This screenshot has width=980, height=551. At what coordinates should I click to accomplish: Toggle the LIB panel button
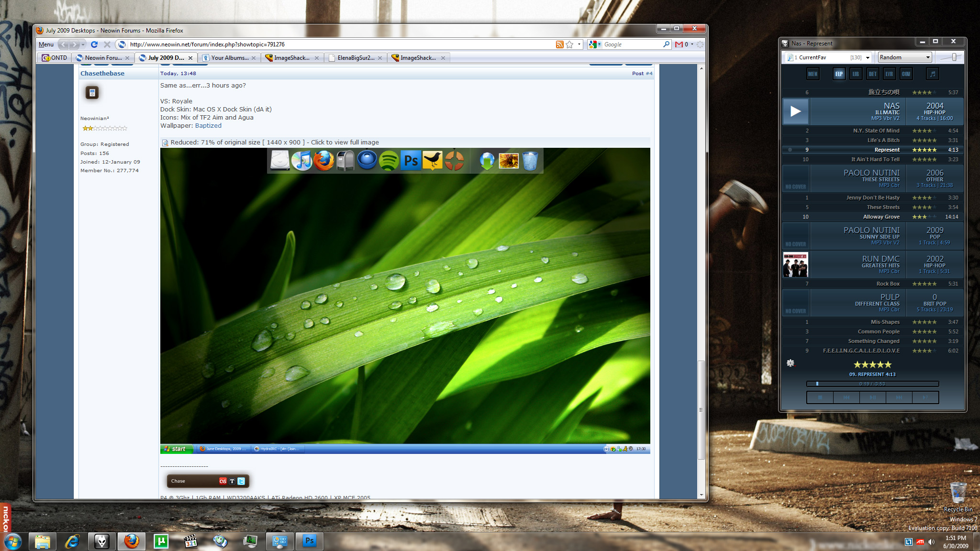[x=856, y=74]
